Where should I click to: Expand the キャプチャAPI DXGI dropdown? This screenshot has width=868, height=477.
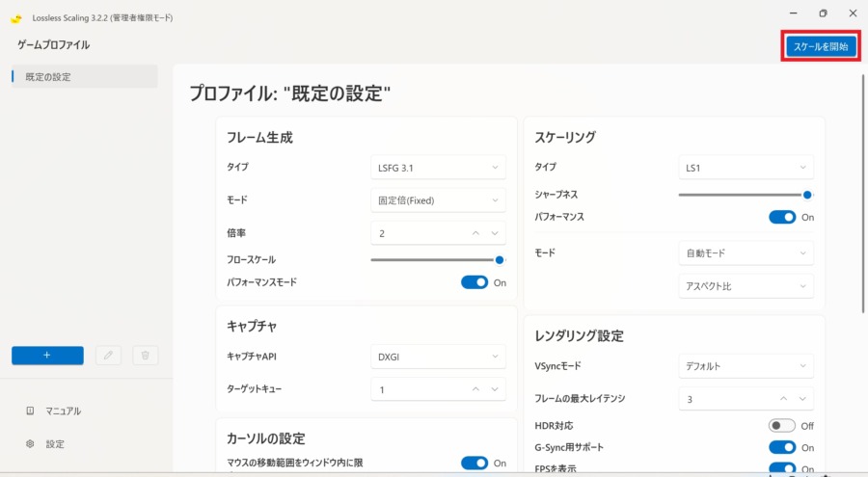click(x=438, y=357)
